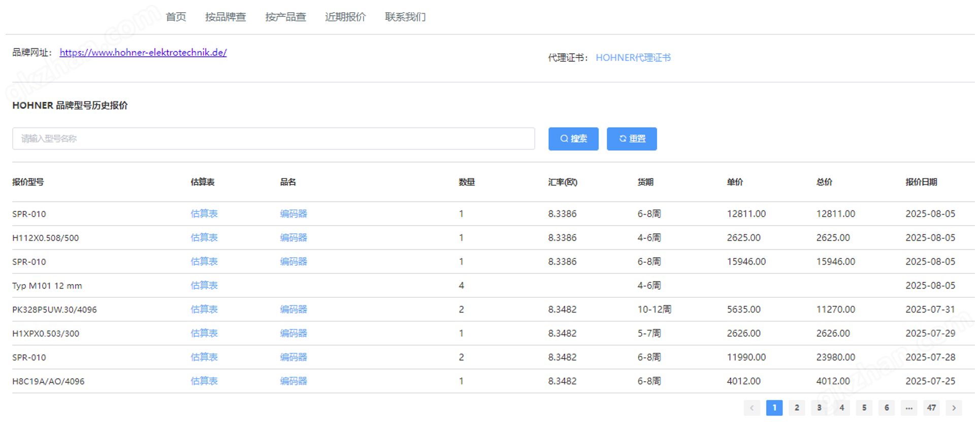Click total price 11270.00
This screenshot has width=980, height=422.
pos(836,309)
